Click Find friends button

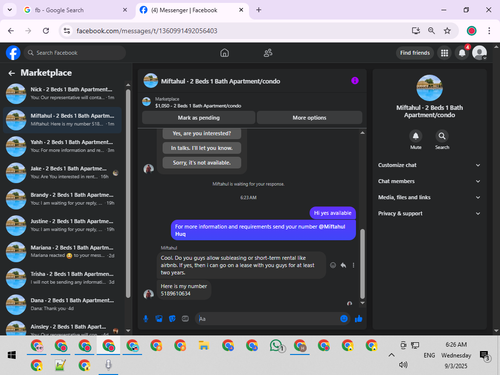415,53
